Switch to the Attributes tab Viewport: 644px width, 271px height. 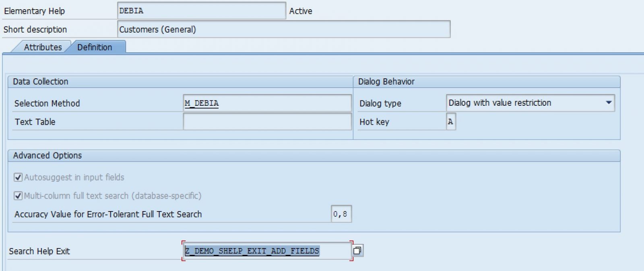click(43, 47)
